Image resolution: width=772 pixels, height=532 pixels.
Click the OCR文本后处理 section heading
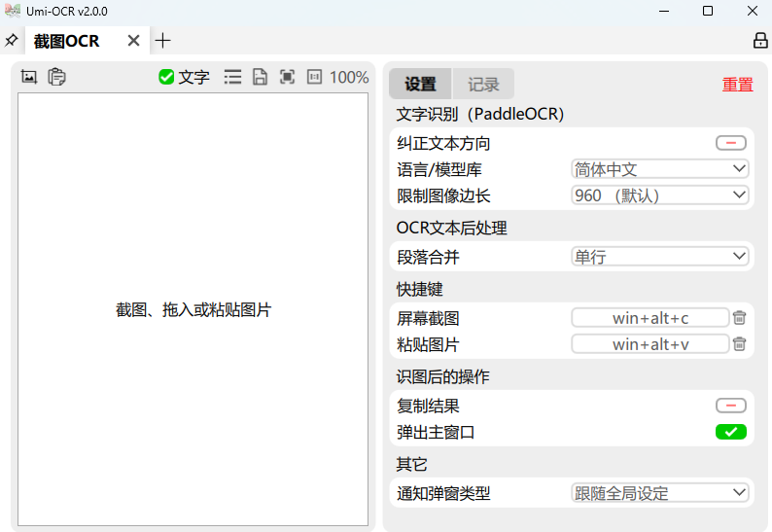pyautogui.click(x=451, y=228)
